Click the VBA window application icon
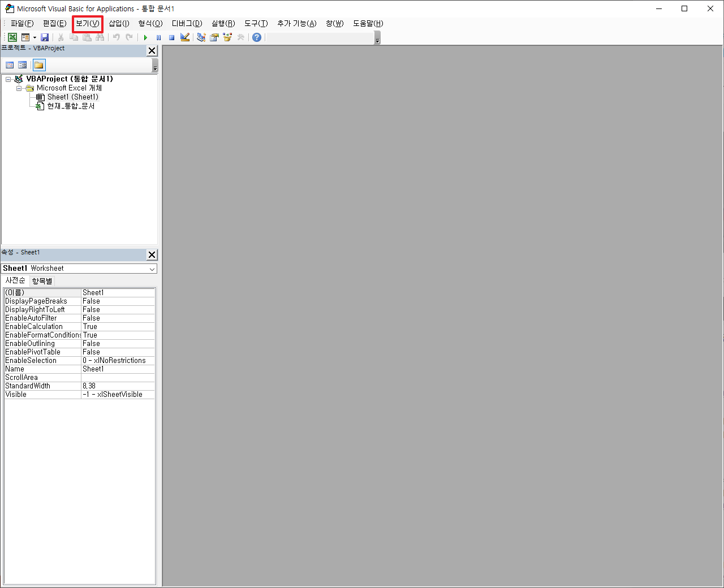The width and height of the screenshot is (724, 588). click(x=10, y=8)
